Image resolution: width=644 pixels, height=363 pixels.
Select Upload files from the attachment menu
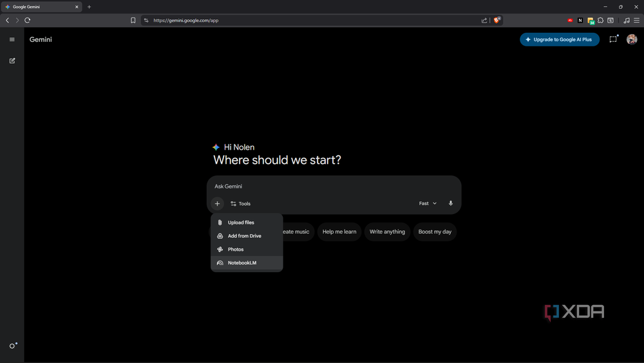(247, 222)
